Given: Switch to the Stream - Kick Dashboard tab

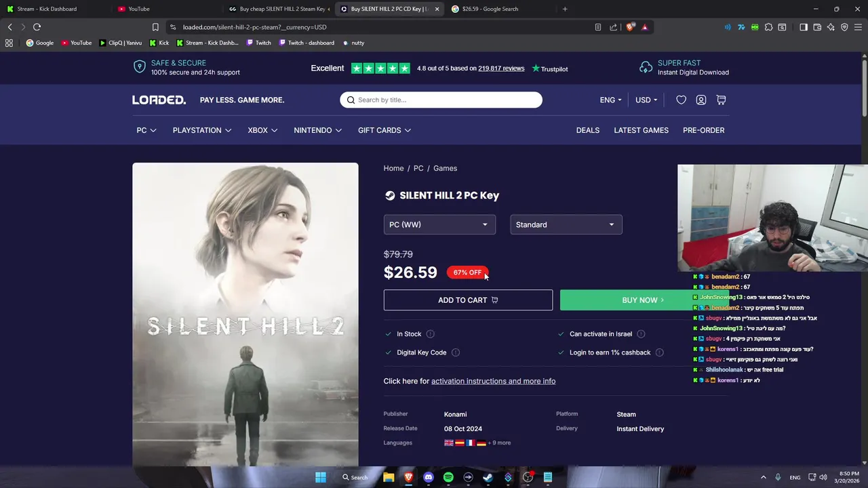Looking at the screenshot, I should click(46, 9).
